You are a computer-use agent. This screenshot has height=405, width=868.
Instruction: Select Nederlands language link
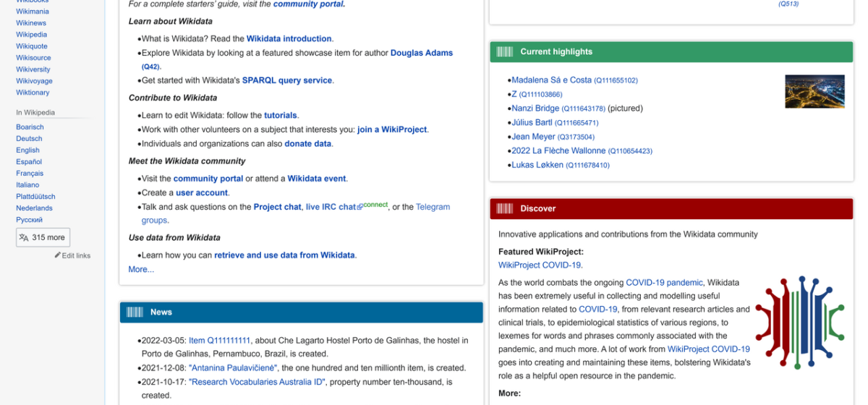tap(34, 208)
